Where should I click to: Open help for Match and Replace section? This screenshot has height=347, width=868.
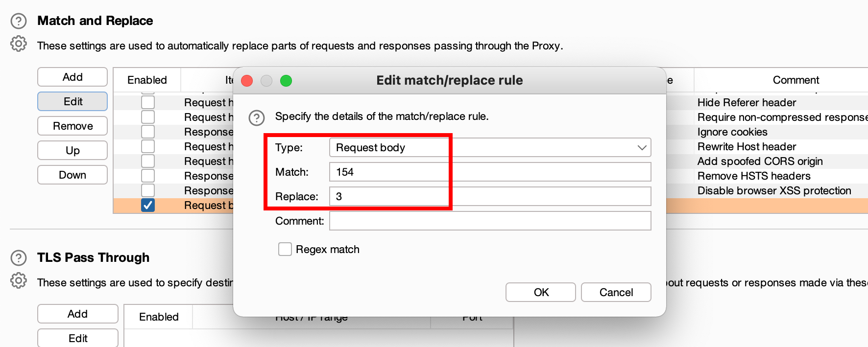click(19, 21)
